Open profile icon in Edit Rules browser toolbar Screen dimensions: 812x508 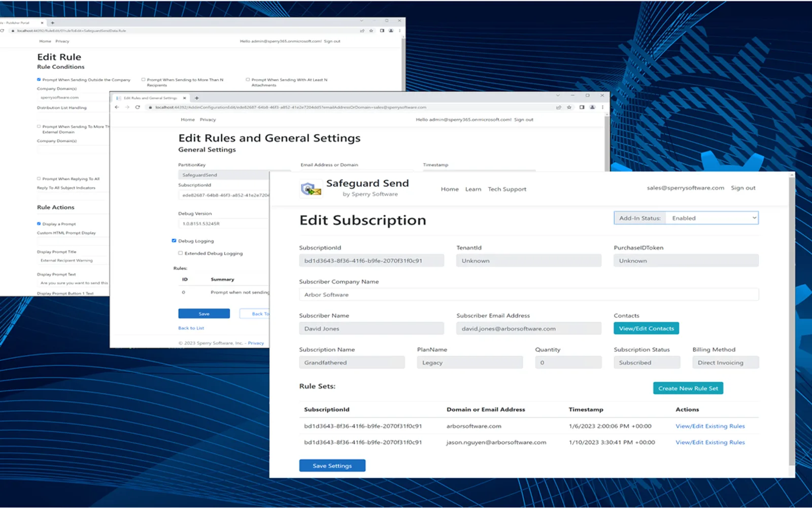(x=592, y=107)
